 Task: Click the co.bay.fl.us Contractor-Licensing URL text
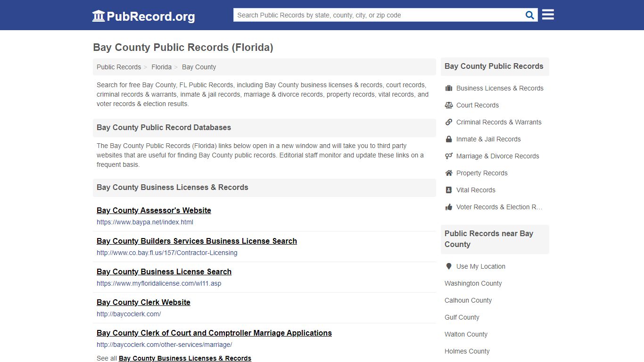click(x=167, y=253)
